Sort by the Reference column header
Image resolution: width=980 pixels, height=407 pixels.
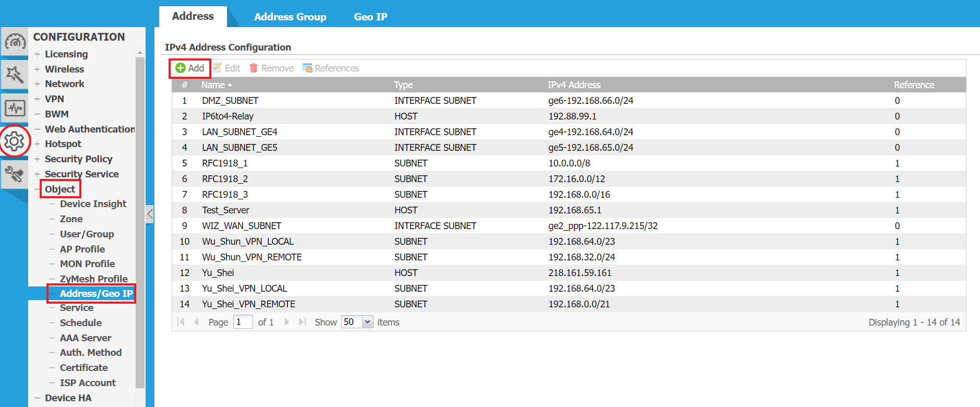pyautogui.click(x=914, y=85)
